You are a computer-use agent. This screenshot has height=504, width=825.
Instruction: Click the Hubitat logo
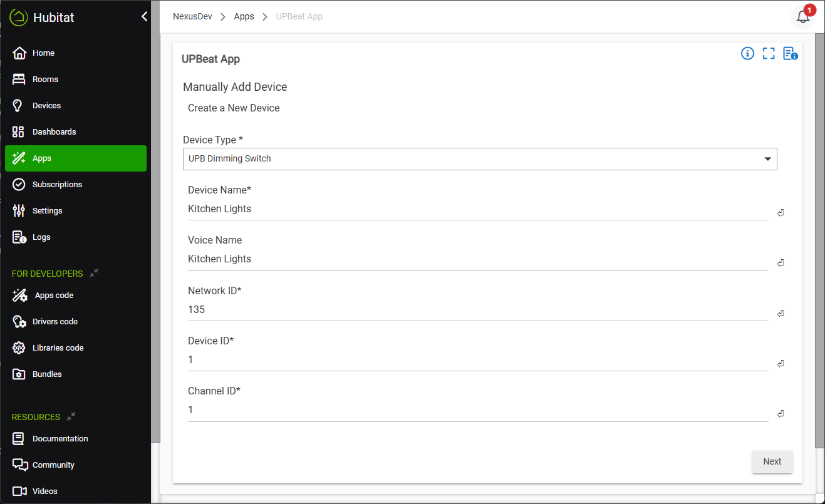42,18
